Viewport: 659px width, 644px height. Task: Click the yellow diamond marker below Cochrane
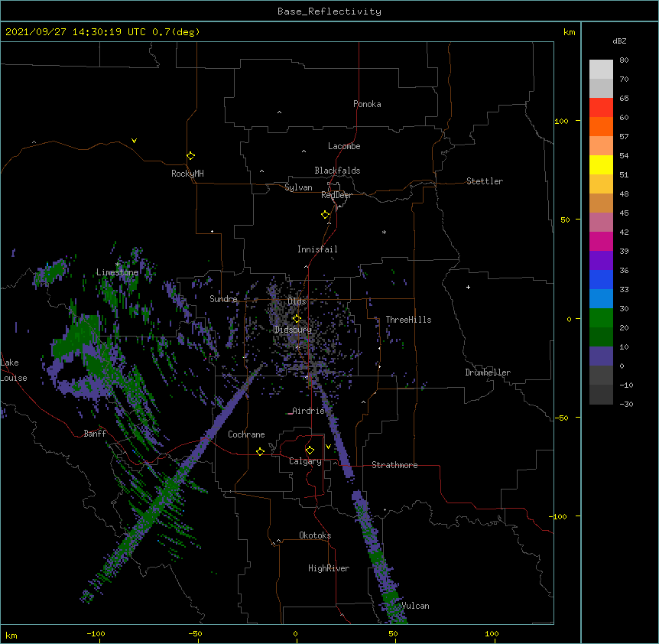pyautogui.click(x=260, y=451)
